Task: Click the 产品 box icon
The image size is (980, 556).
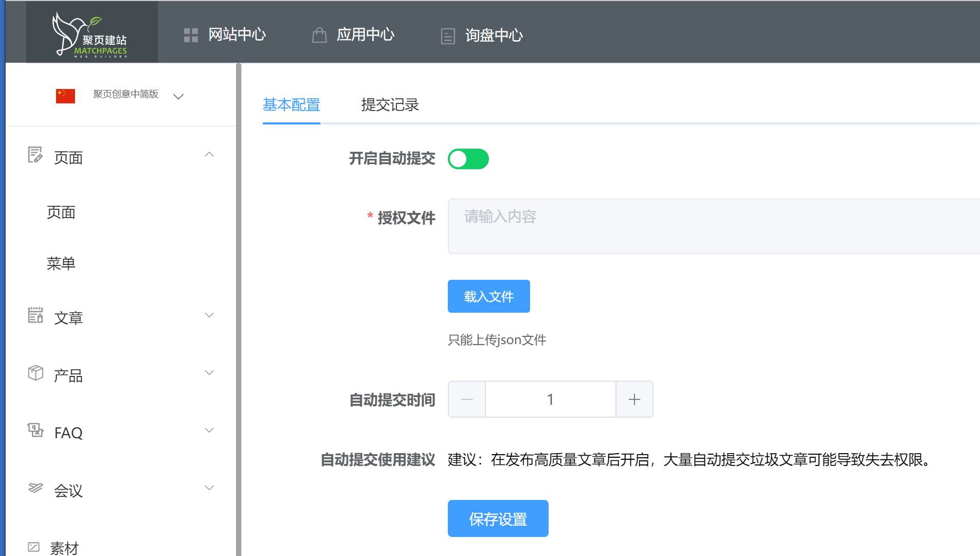Action: coord(35,373)
